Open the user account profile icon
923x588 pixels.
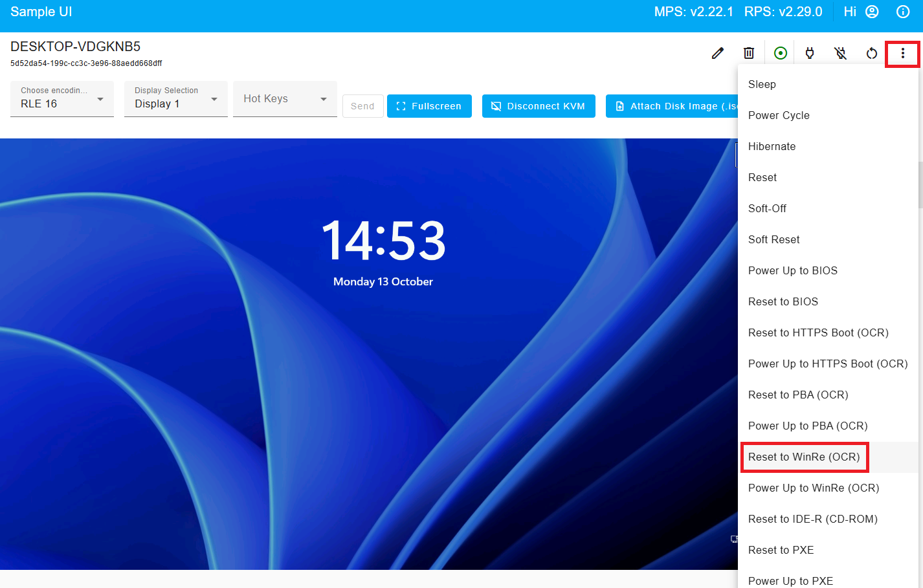pyautogui.click(x=872, y=12)
